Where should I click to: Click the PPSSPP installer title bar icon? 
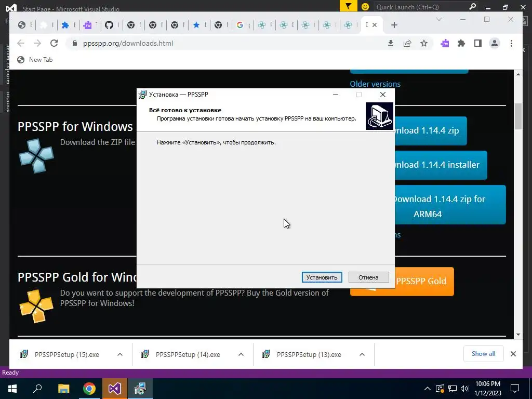pos(142,95)
